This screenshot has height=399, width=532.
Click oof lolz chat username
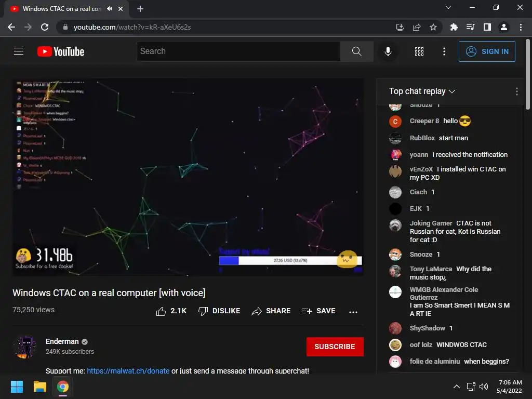(421, 345)
